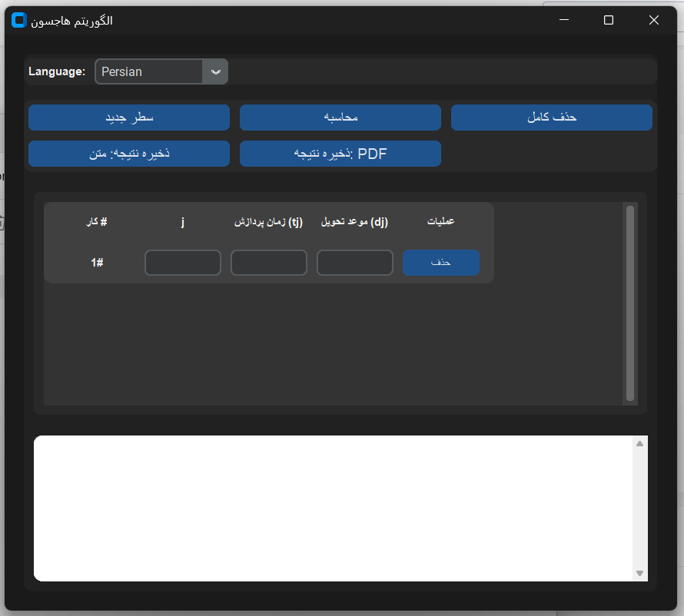
Task: Focus the j input field in row 1
Action: click(x=183, y=263)
